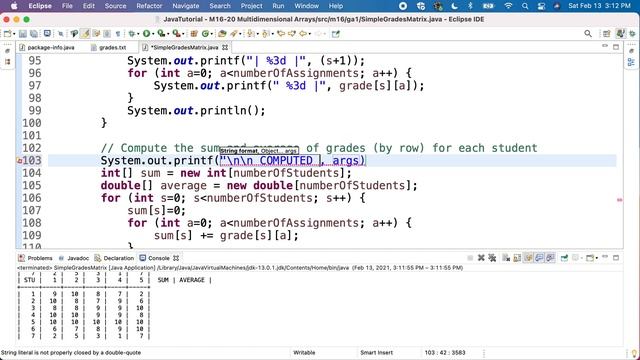Screen dimensions: 640x360
Task: Click the Coverage run icon
Action: click(161, 34)
